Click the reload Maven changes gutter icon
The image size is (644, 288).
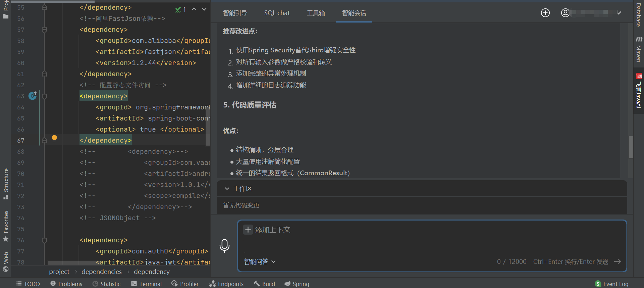[33, 96]
